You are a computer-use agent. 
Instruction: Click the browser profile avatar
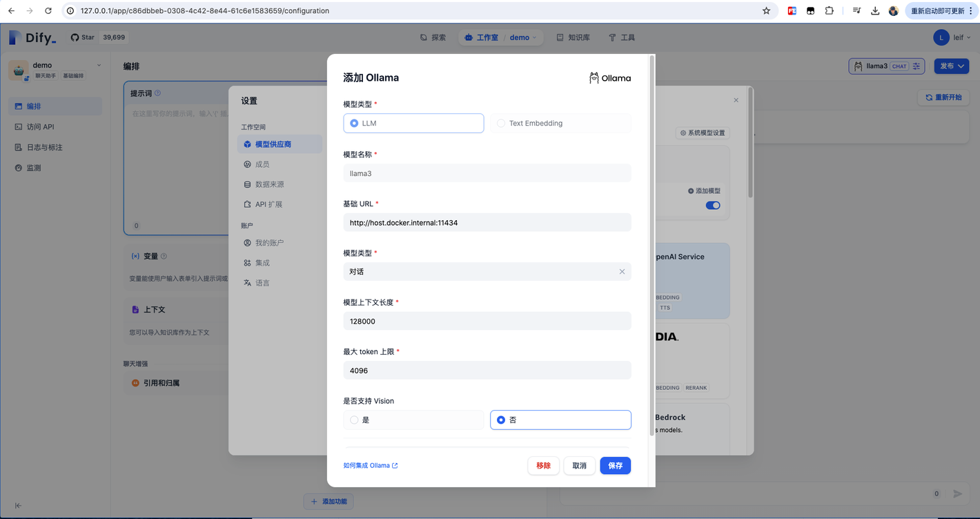(893, 11)
